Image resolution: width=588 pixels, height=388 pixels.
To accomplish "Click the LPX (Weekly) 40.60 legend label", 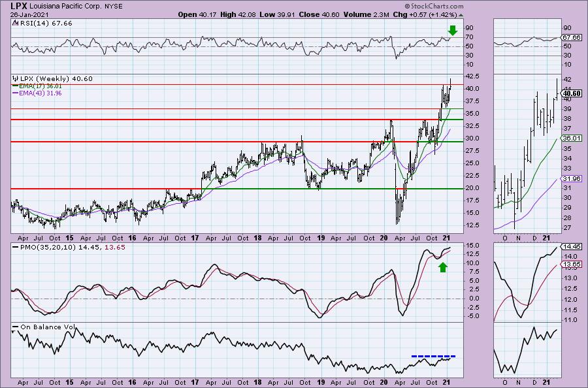I will tap(56, 79).
